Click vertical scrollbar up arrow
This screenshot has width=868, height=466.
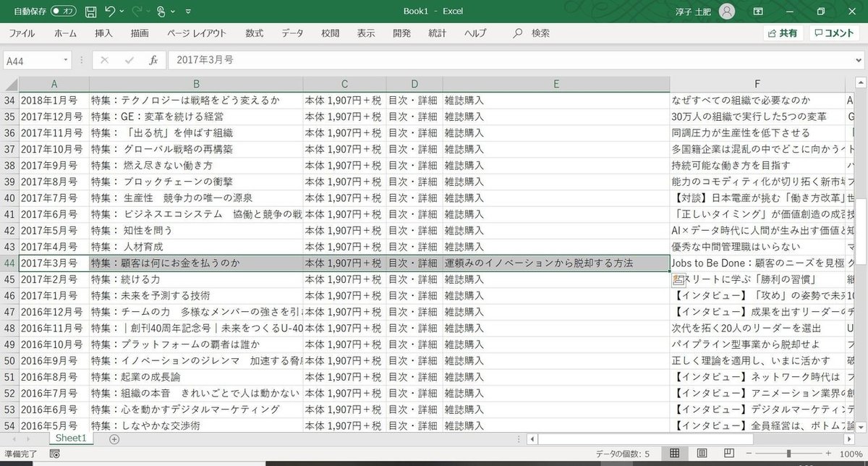(861, 82)
